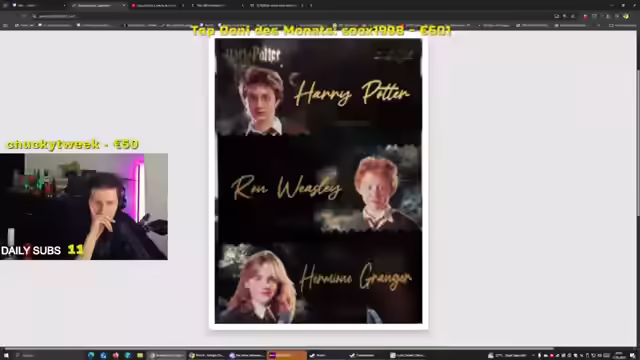Open the notification center icon

632,355
